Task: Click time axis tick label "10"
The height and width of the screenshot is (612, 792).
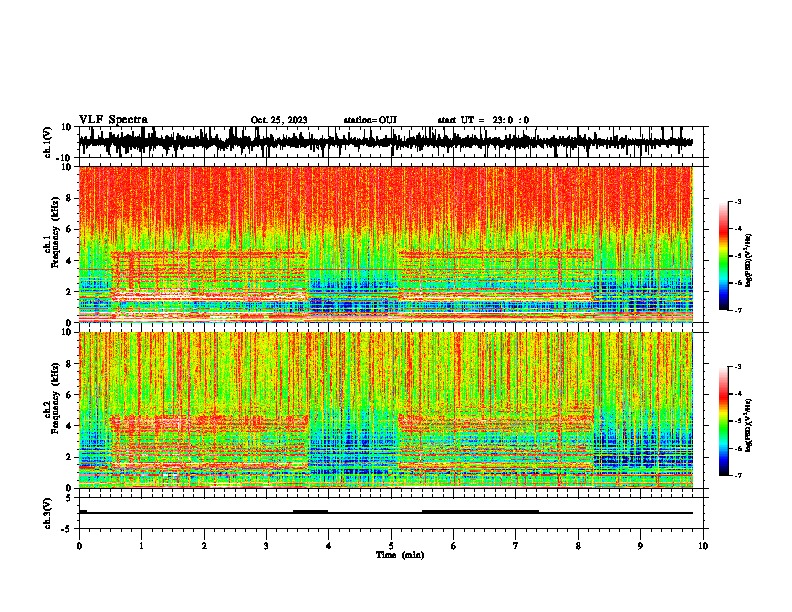Action: point(703,546)
